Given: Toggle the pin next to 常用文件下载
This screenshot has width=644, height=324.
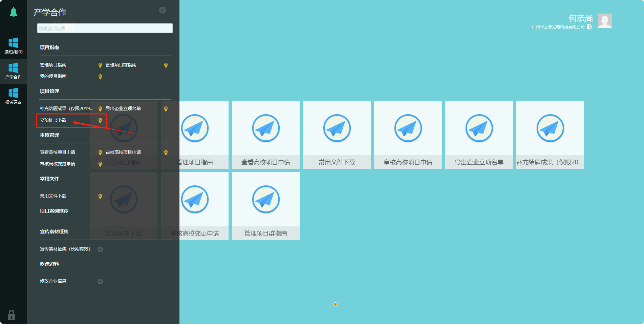Looking at the screenshot, I should click(x=100, y=196).
